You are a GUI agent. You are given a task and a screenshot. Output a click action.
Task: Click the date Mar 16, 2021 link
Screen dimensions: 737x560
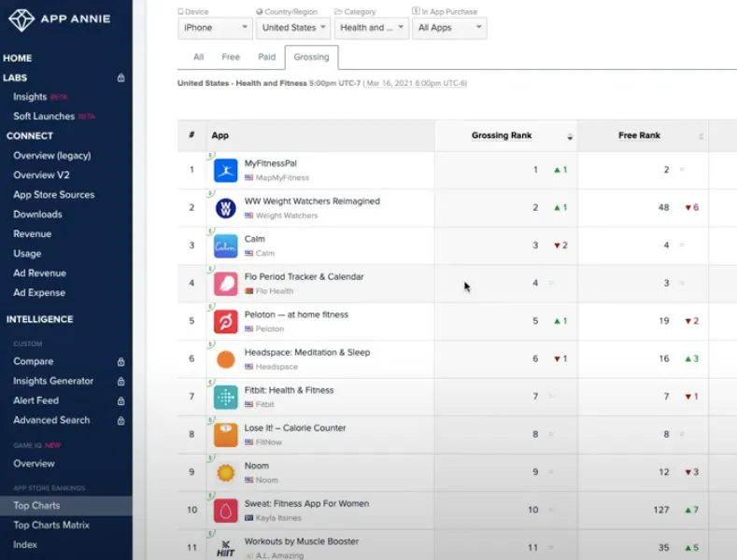tap(415, 84)
